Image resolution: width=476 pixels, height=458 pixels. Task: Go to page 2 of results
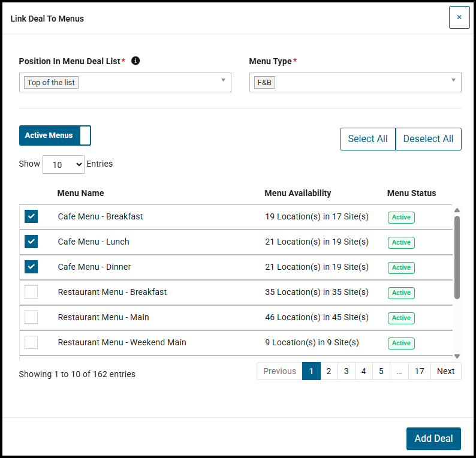(x=329, y=371)
